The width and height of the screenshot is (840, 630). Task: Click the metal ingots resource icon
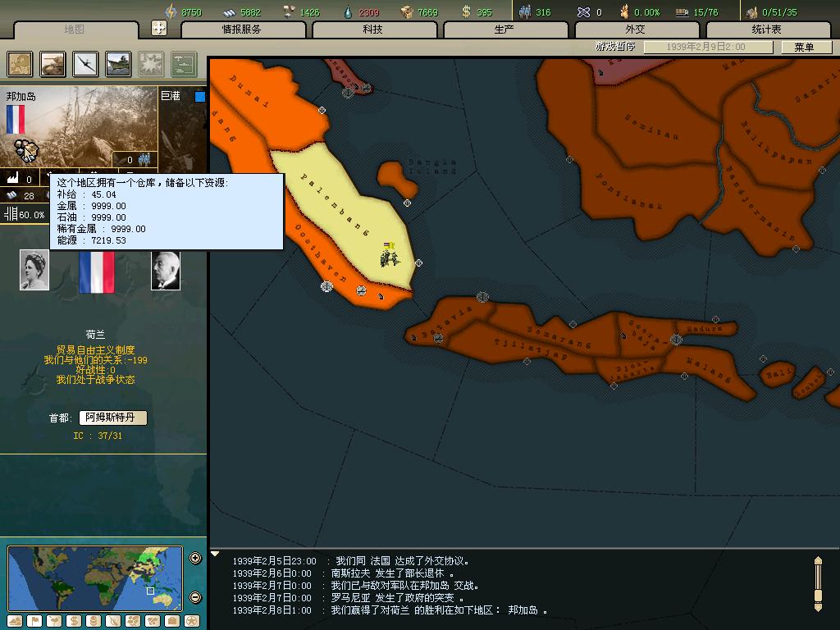point(230,12)
